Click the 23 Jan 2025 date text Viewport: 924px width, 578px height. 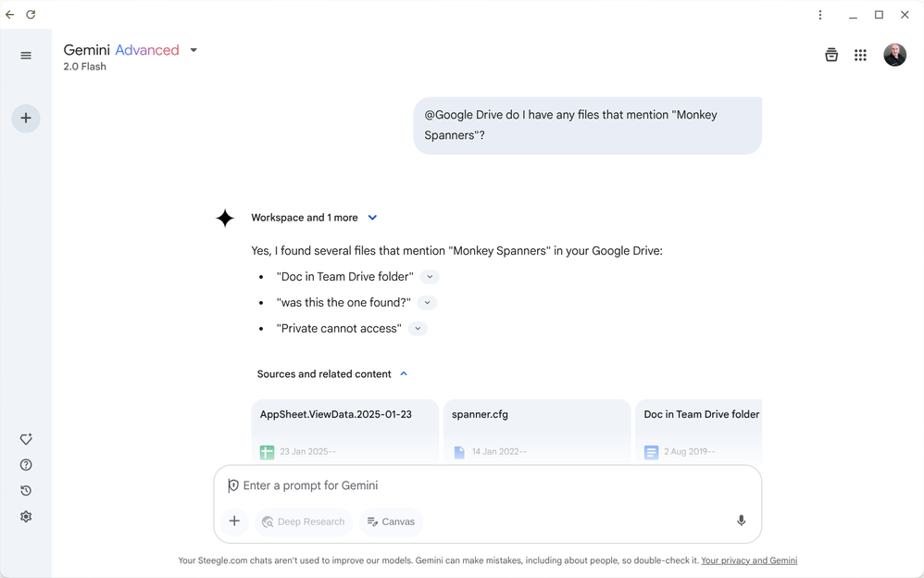pos(307,452)
